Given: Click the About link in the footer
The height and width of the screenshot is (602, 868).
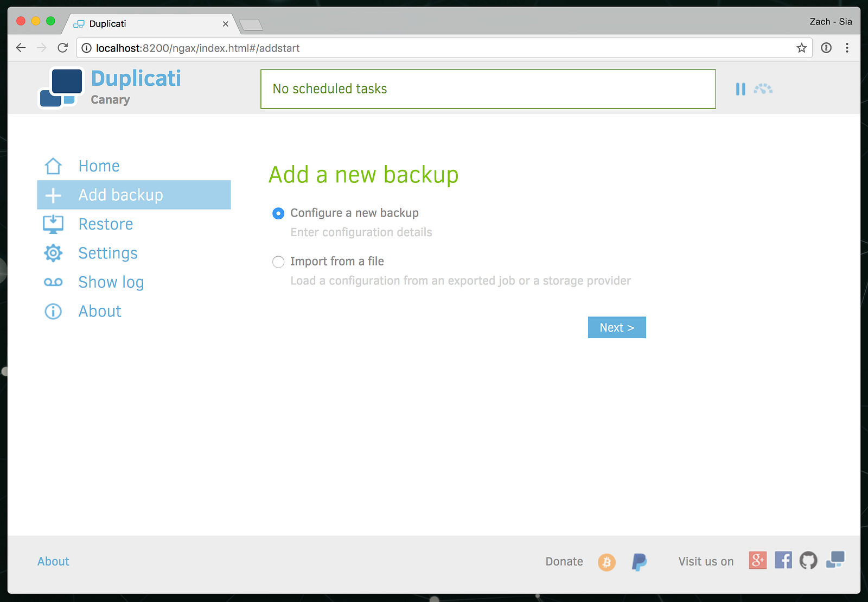Looking at the screenshot, I should tap(53, 561).
